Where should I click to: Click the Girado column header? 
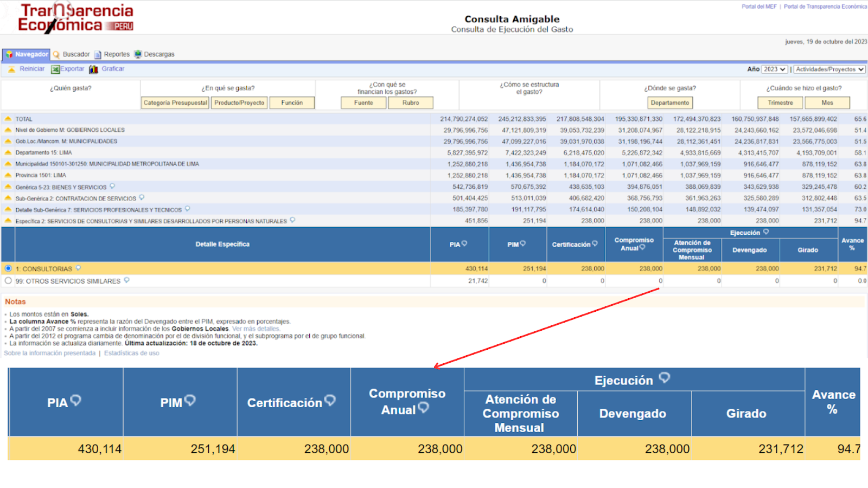[808, 250]
